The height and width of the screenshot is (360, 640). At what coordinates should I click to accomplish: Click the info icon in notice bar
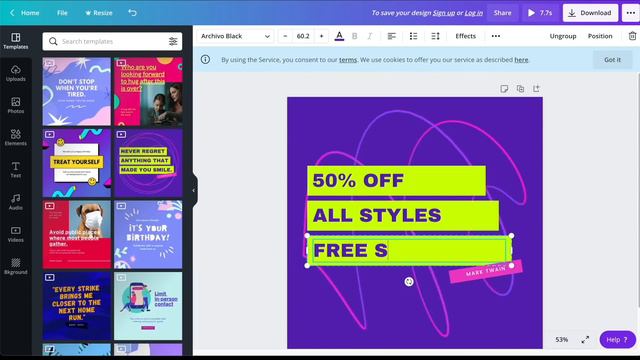pyautogui.click(x=205, y=60)
